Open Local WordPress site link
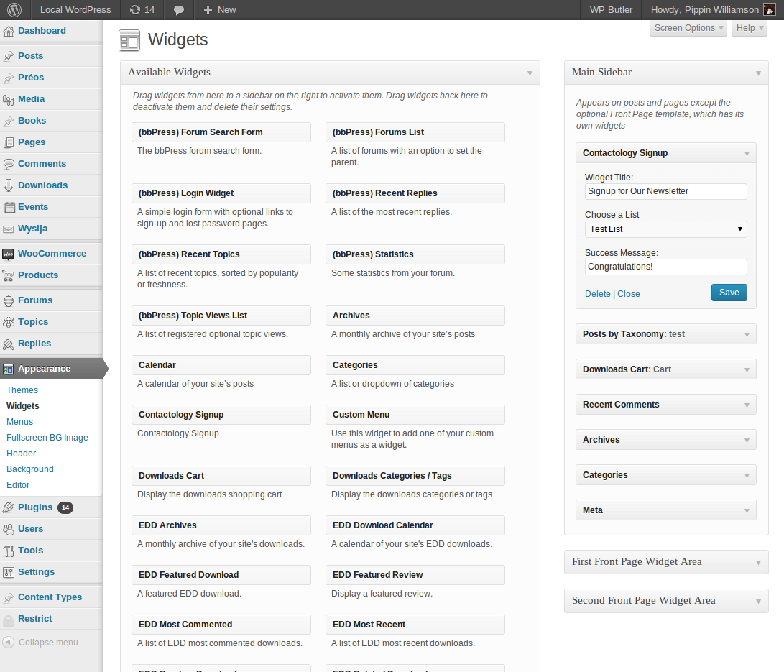The height and width of the screenshot is (672, 784). click(x=75, y=9)
